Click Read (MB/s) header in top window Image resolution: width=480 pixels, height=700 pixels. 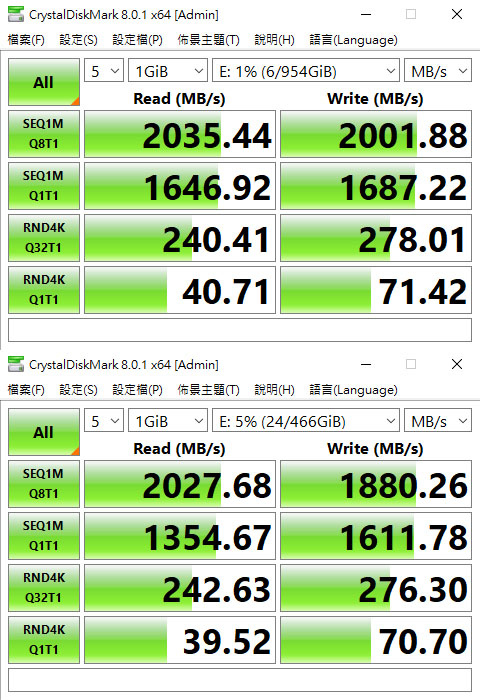pos(179,98)
